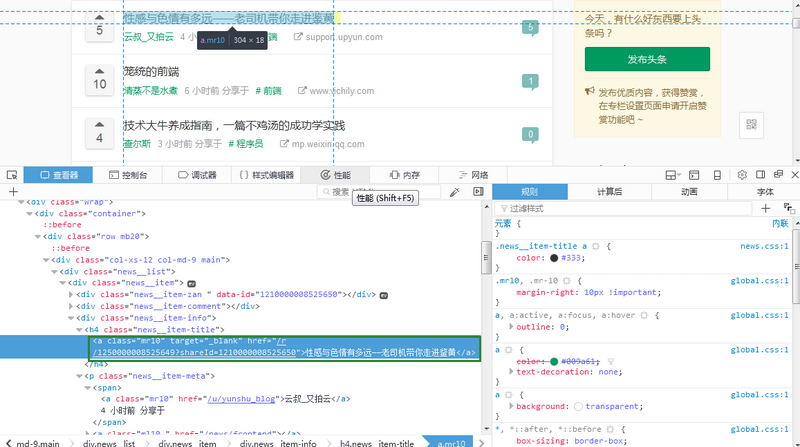Switch to the 字体 fonts tab
This screenshot has width=800, height=447.
coord(765,192)
